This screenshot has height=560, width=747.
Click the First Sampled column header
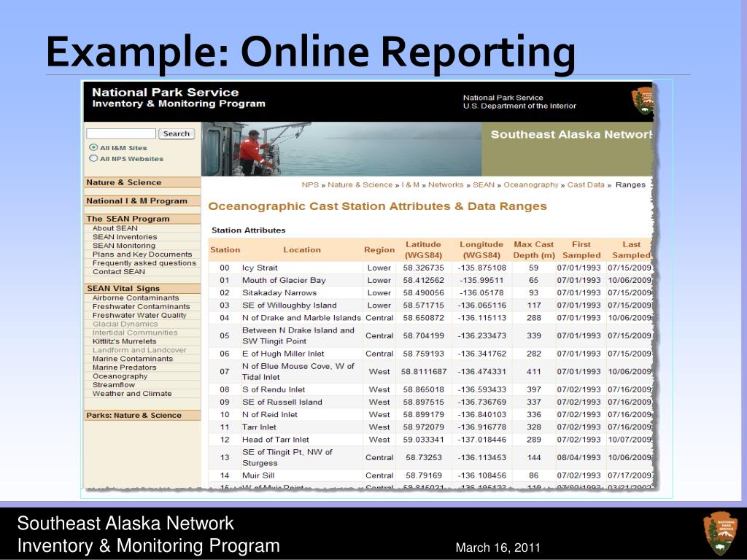pos(581,250)
